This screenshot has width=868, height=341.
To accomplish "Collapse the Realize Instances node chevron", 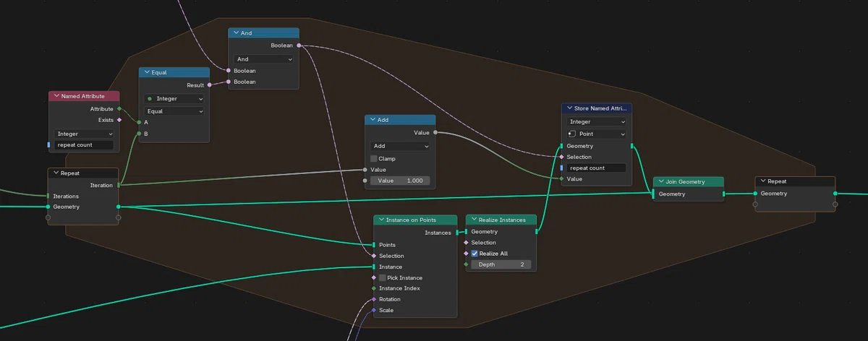I will coord(473,220).
